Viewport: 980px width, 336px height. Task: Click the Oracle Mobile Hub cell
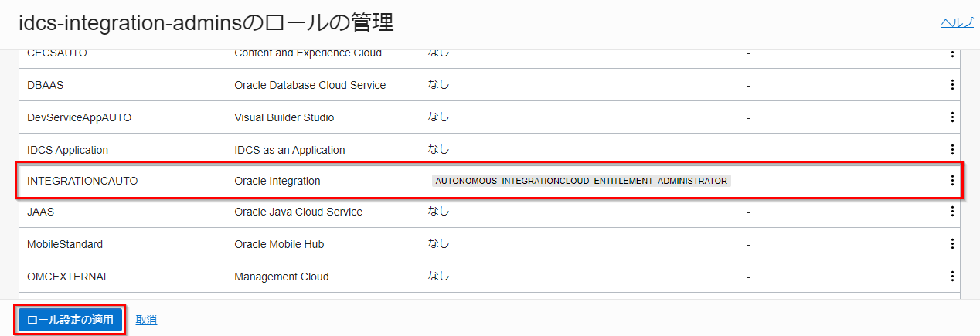(279, 244)
